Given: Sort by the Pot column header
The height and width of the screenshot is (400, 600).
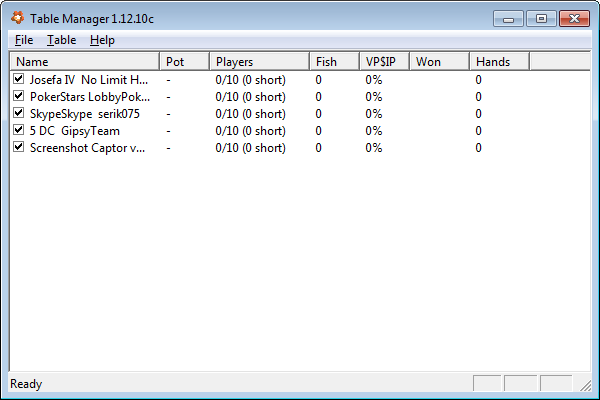Looking at the screenshot, I should (x=184, y=62).
